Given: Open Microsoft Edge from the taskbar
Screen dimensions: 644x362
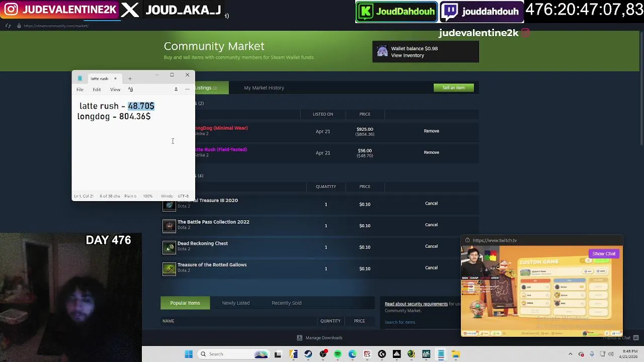Looking at the screenshot, I should pos(352,354).
